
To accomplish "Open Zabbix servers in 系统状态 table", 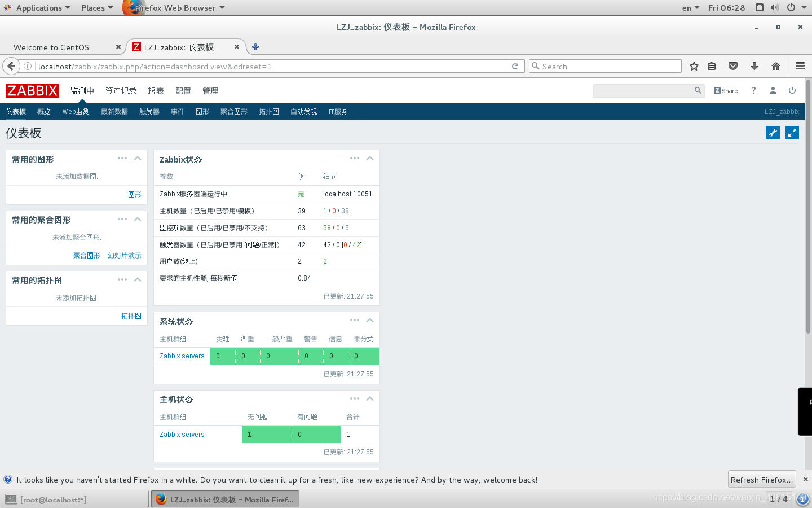I will click(182, 356).
